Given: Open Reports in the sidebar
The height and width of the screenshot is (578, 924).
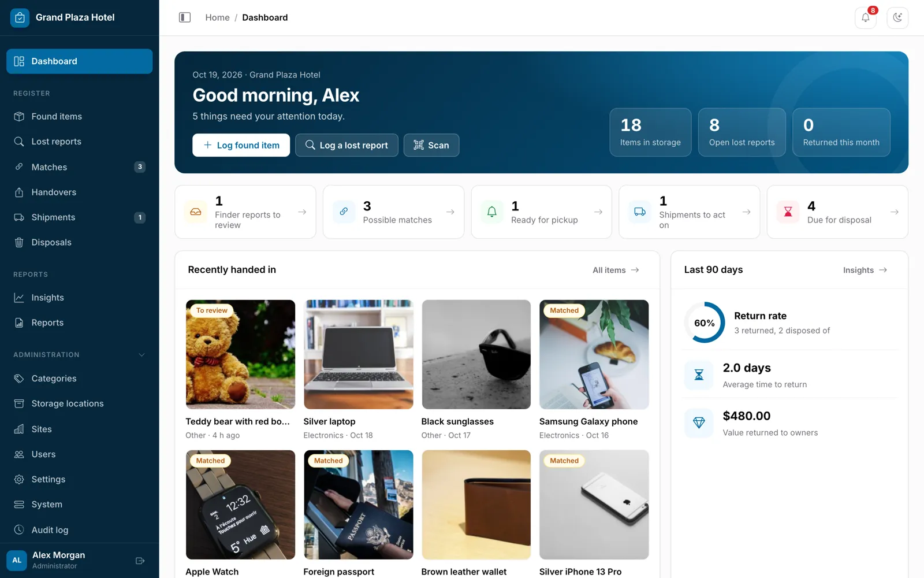Looking at the screenshot, I should click(x=80, y=323).
